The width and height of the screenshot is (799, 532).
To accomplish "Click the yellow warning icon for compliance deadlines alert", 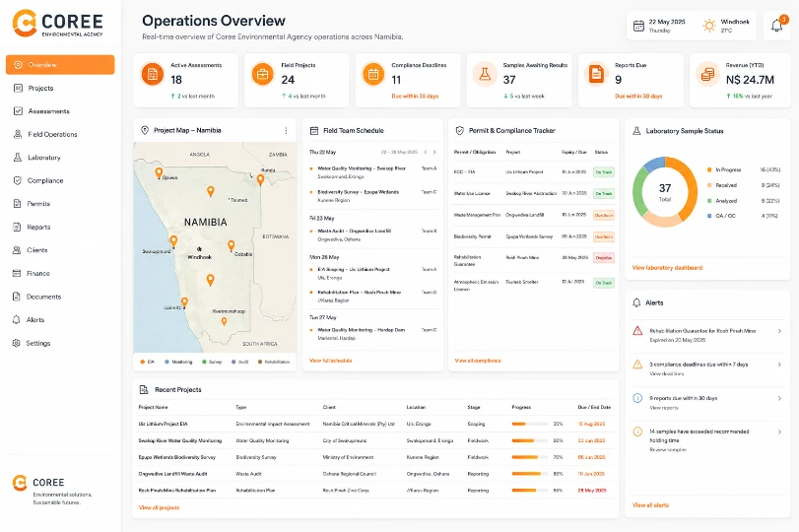I will click(x=637, y=365).
